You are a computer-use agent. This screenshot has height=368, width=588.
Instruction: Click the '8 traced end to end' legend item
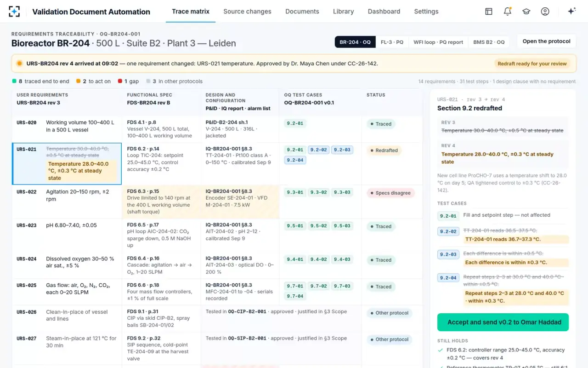click(x=40, y=81)
